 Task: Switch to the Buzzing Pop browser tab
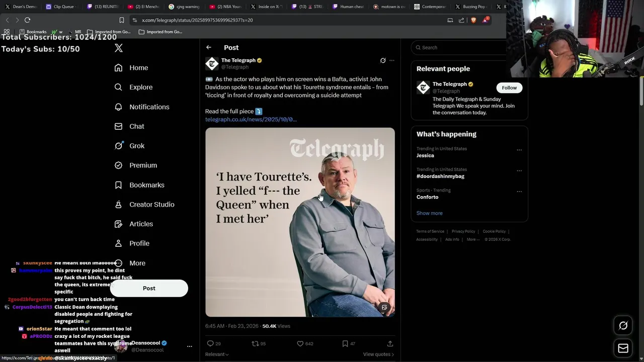[471, 7]
